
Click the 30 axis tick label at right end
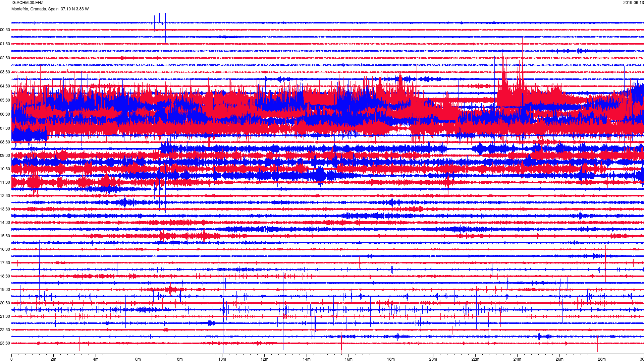[x=641, y=359]
